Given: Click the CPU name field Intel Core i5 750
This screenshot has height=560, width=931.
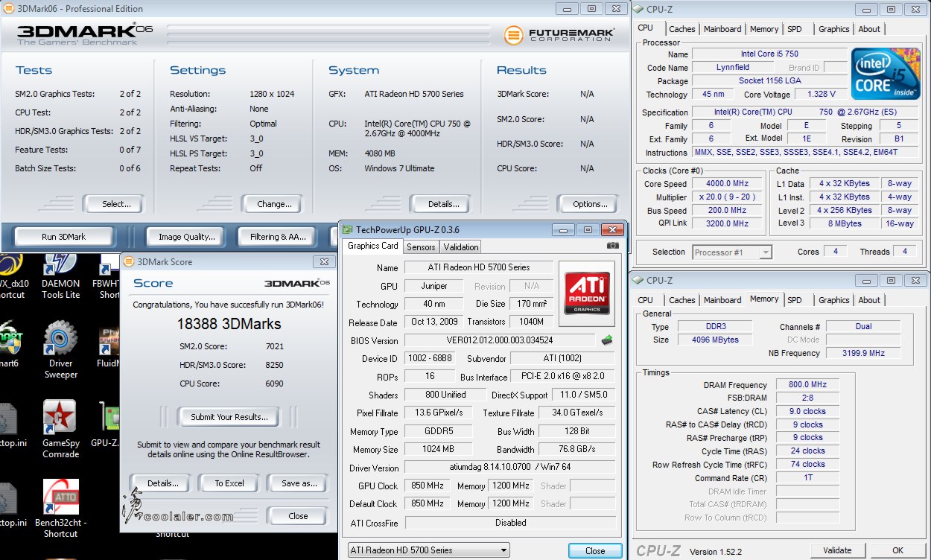Looking at the screenshot, I should click(x=769, y=54).
